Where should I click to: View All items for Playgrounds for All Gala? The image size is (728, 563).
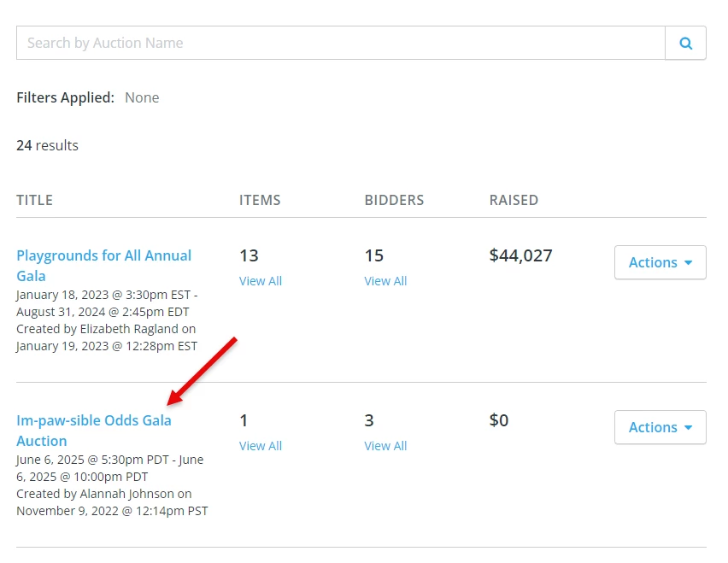point(261,280)
